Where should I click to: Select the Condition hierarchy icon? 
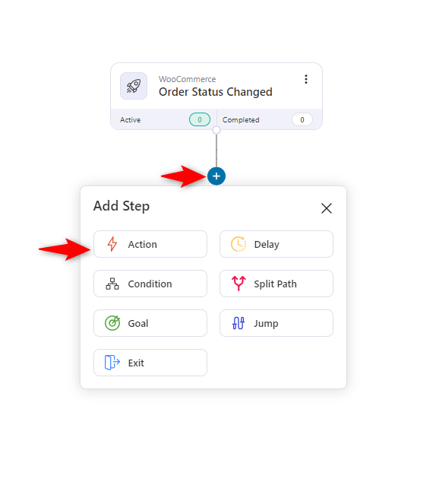pyautogui.click(x=112, y=284)
